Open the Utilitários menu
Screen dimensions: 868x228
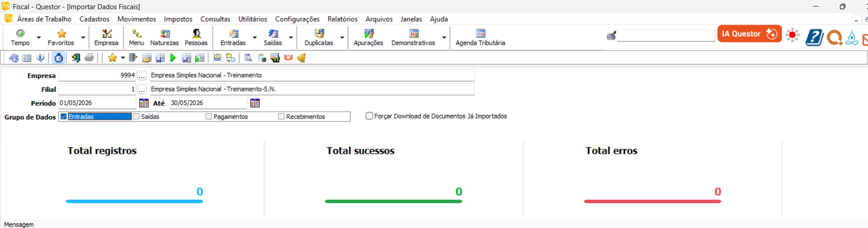pos(252,19)
